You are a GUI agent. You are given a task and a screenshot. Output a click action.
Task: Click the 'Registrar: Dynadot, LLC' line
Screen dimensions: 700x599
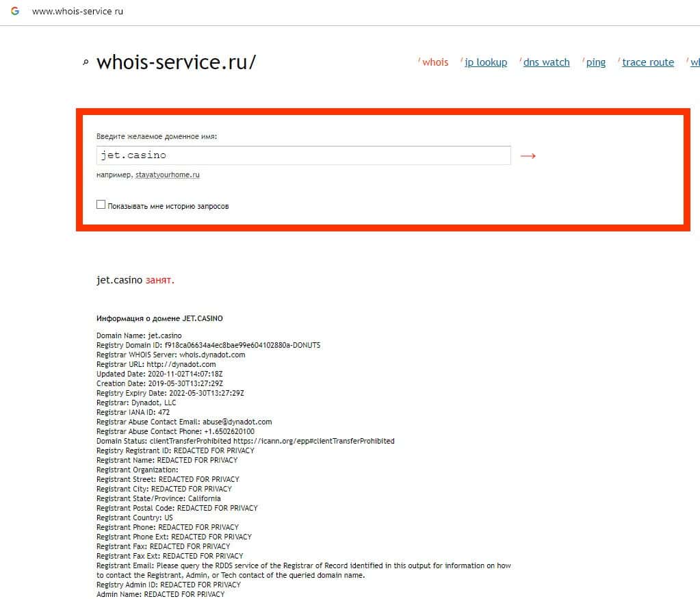pyautogui.click(x=136, y=403)
